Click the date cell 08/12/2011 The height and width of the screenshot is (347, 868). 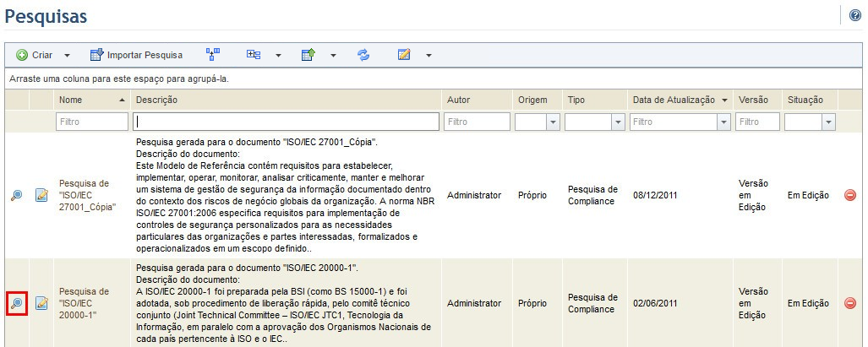point(655,195)
